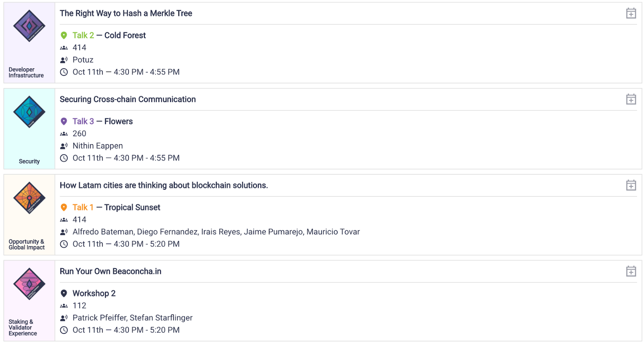Click speaker name Nithin Eappen

pos(98,146)
